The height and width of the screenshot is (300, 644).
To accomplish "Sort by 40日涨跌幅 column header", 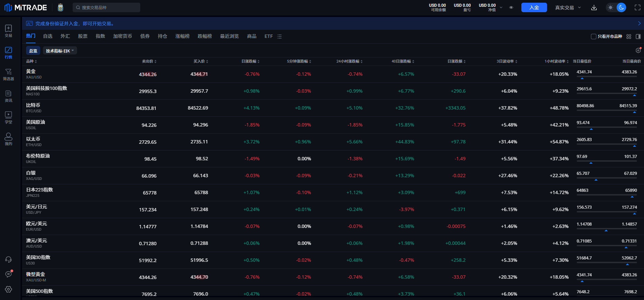I will [403, 61].
